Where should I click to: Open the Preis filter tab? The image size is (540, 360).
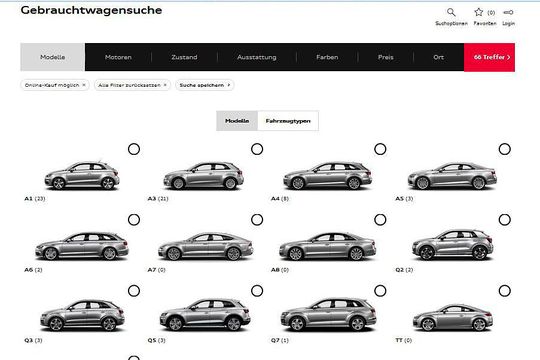[x=386, y=57]
